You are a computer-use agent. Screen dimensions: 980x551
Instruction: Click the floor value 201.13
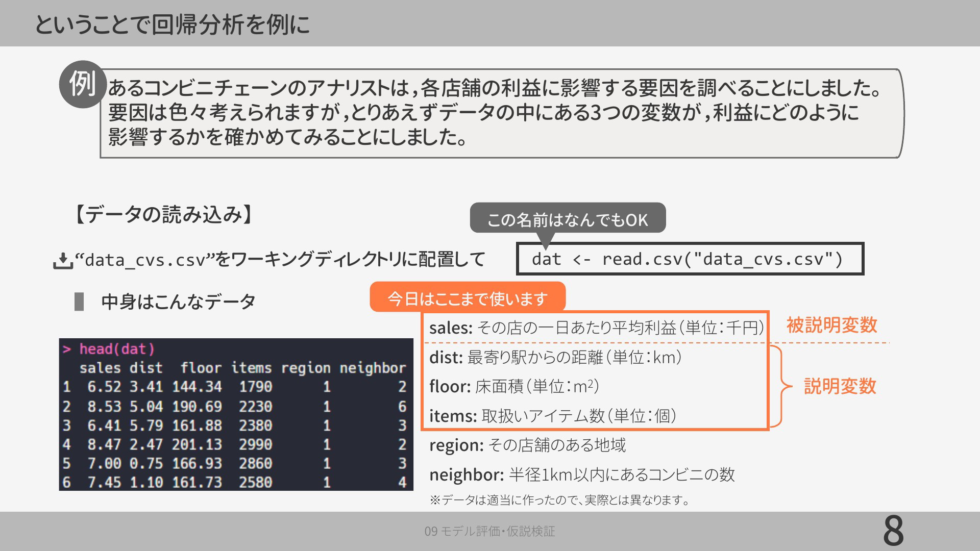tap(197, 444)
